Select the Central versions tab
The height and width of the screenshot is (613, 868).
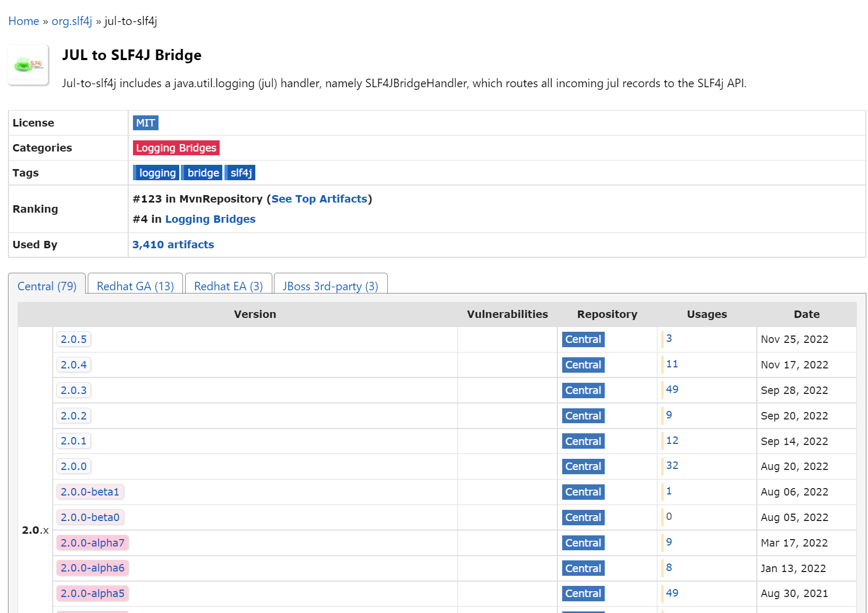tap(47, 285)
